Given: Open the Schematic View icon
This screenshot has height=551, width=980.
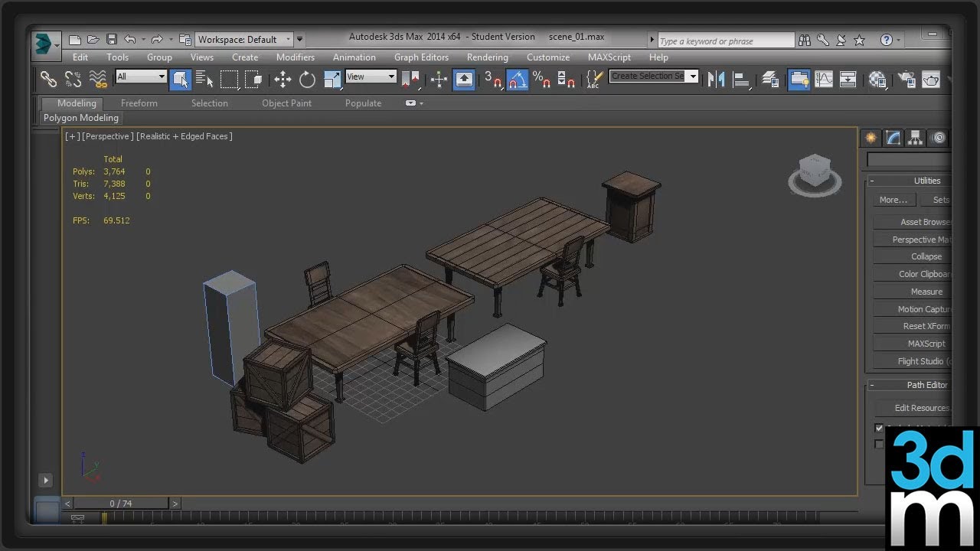Looking at the screenshot, I should [848, 79].
